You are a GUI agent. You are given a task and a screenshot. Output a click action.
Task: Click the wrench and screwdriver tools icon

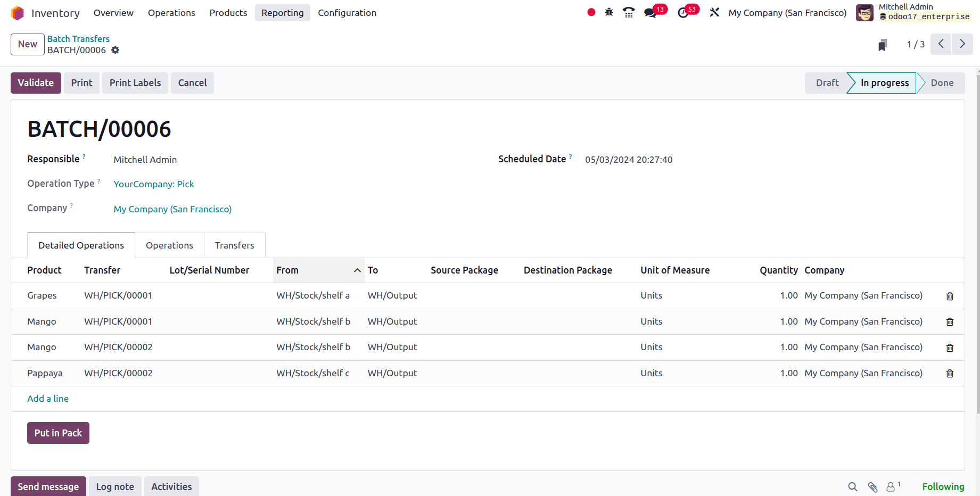tap(714, 12)
